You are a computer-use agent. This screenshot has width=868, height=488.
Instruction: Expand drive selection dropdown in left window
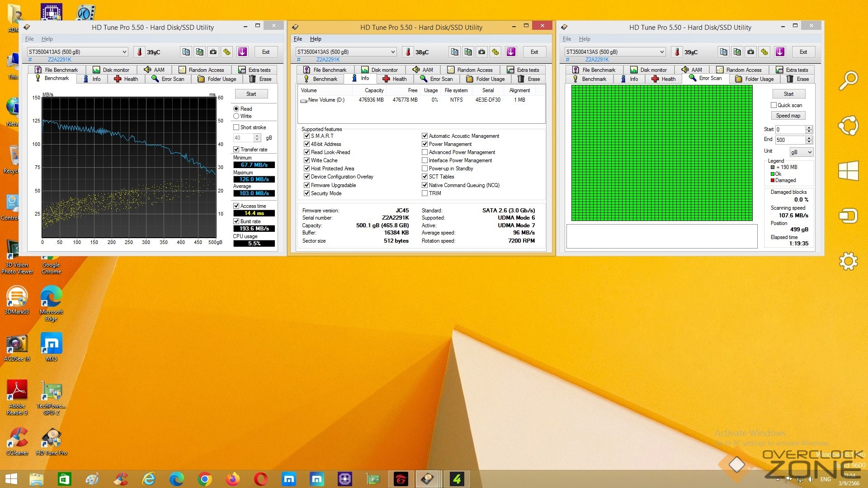pyautogui.click(x=124, y=52)
